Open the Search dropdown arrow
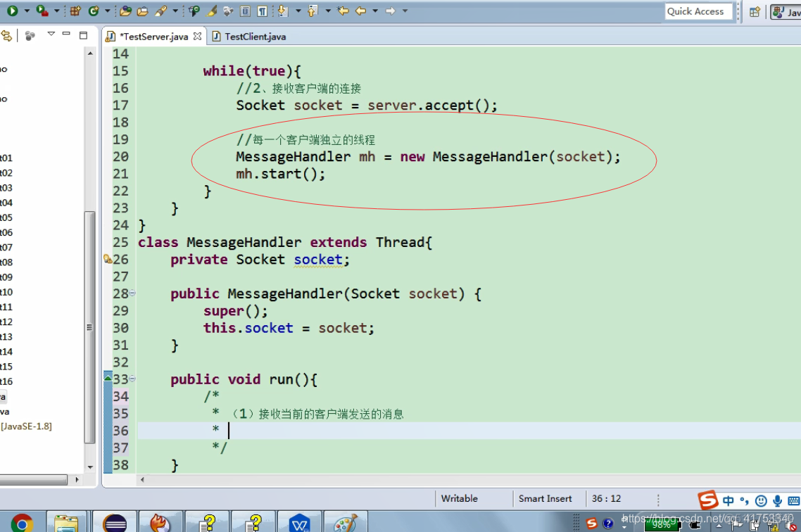 175,11
